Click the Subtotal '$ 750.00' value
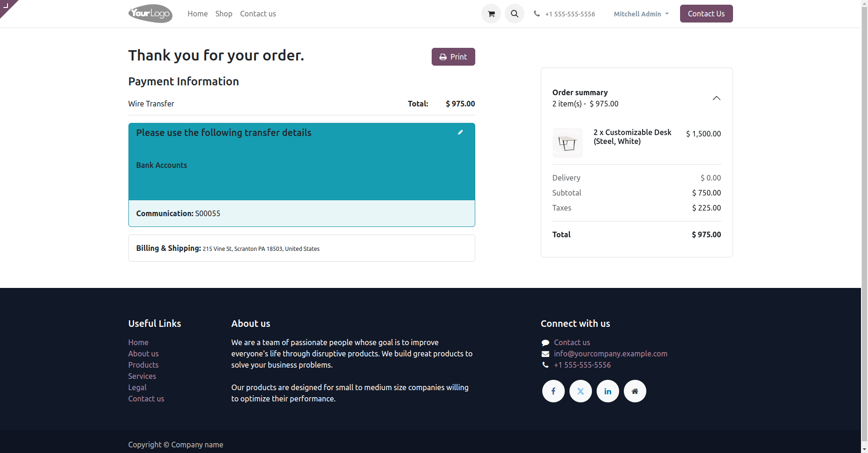The image size is (868, 453). point(706,193)
